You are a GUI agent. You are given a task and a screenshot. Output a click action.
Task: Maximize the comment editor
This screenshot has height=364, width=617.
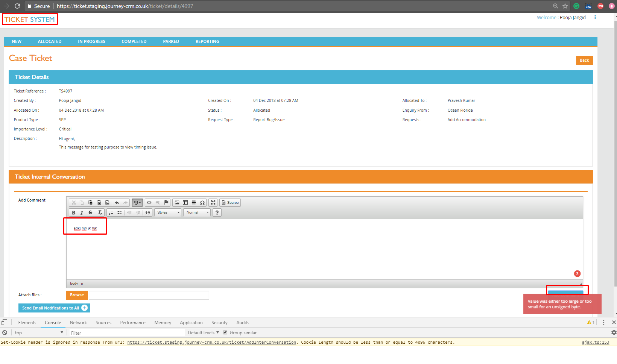click(x=213, y=203)
